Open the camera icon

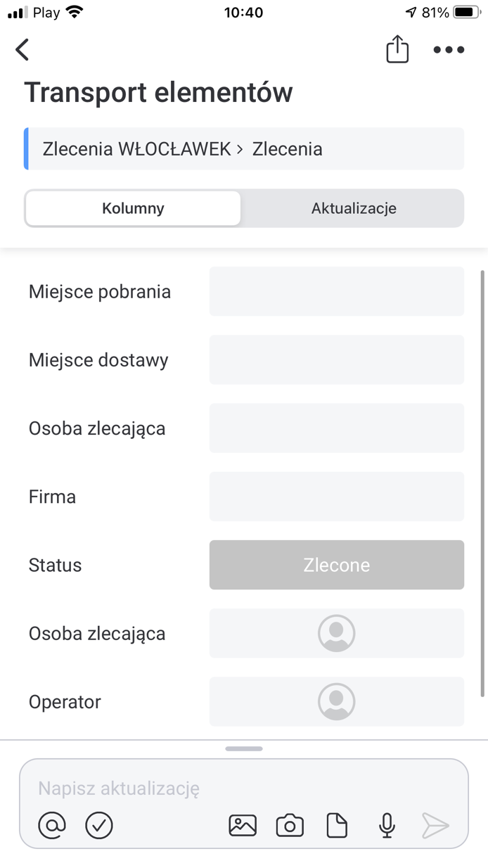coord(290,825)
